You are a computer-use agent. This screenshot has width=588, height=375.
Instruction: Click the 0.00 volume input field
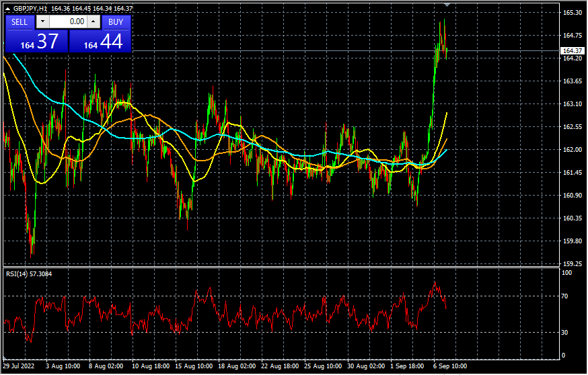click(68, 22)
